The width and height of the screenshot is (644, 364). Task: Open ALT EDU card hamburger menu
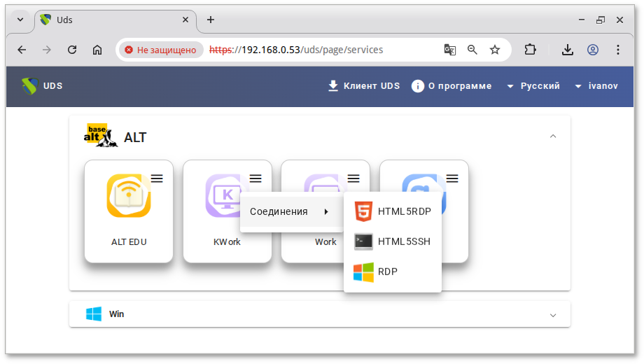tap(157, 178)
